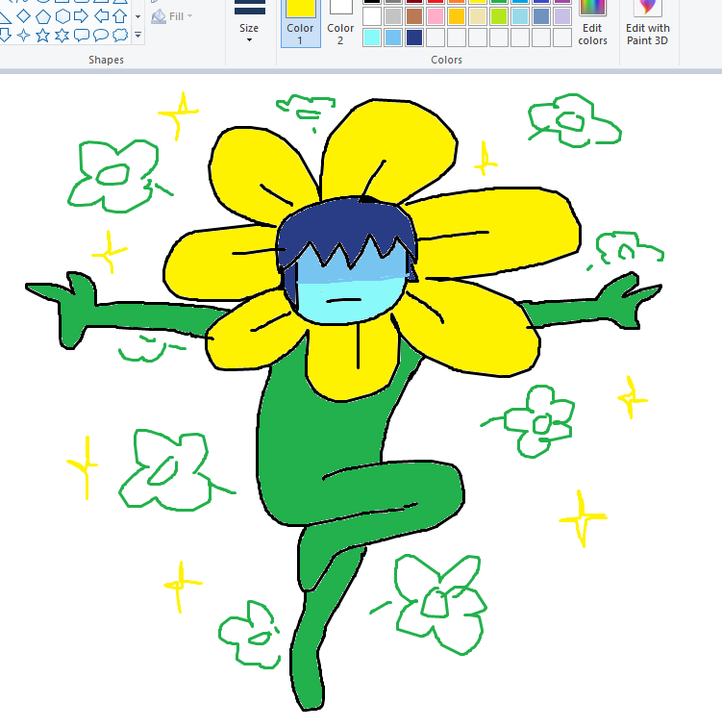Viewport: 722px width, 728px height.
Task: Choose the Left arrow shape
Action: 101,16
